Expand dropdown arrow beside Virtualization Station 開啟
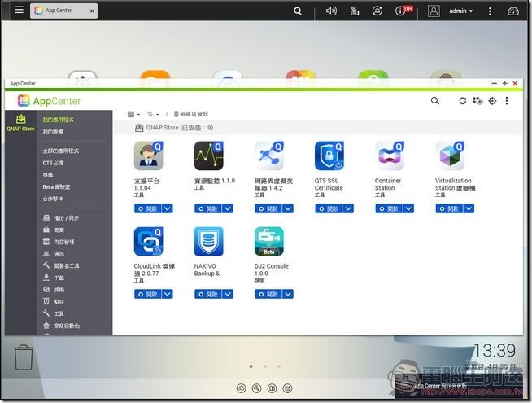The image size is (532, 403). [469, 208]
